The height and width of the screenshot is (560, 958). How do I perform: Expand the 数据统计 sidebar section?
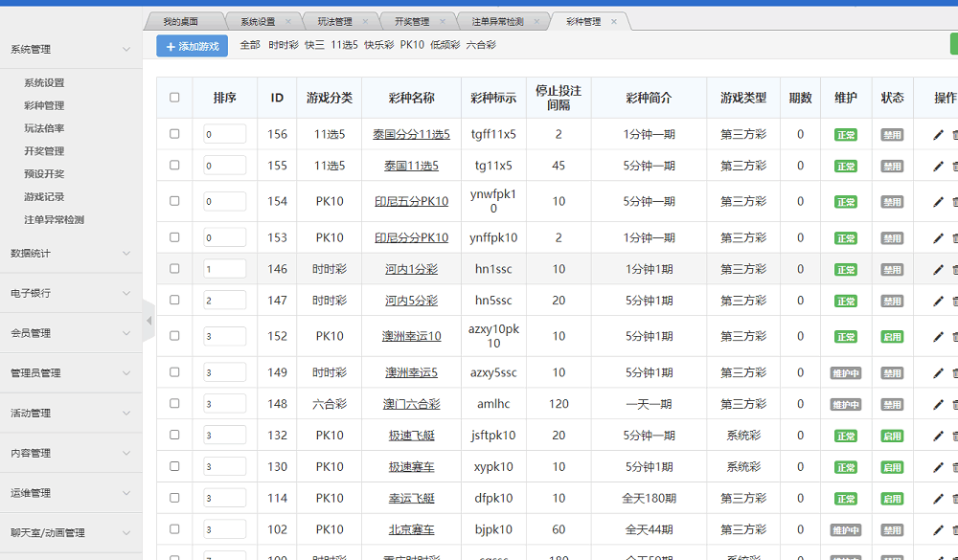tap(125, 254)
